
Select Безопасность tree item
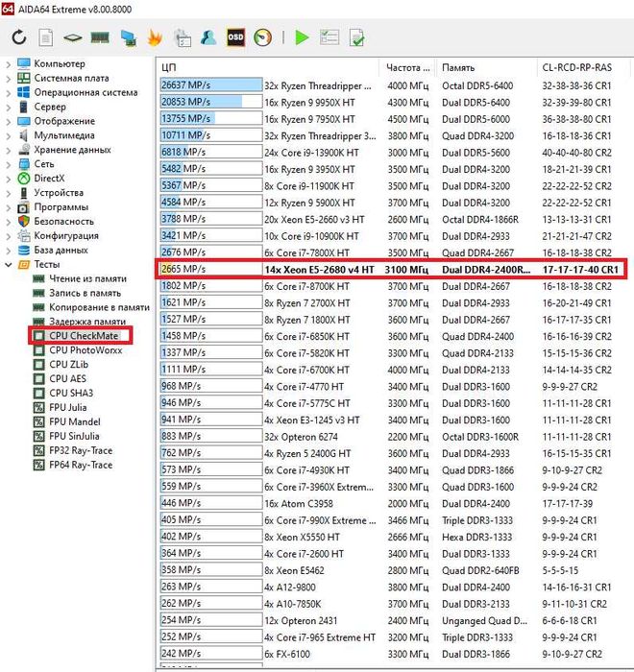(x=64, y=221)
